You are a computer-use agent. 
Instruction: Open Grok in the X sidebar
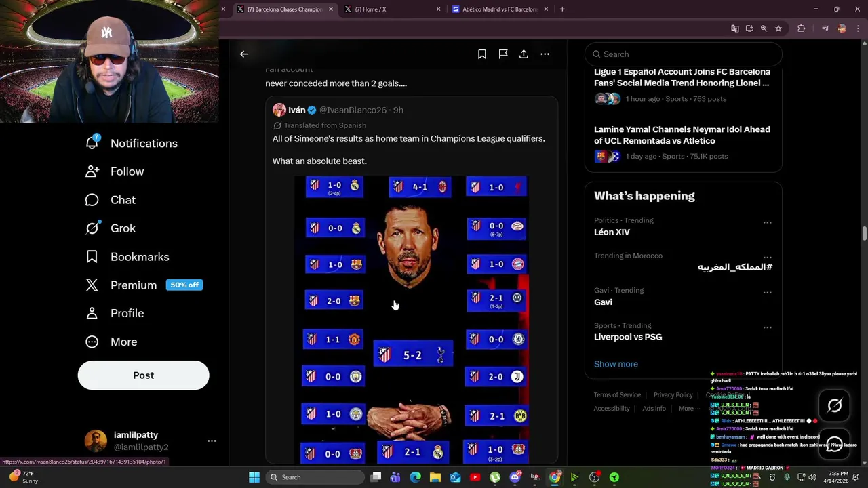111,228
